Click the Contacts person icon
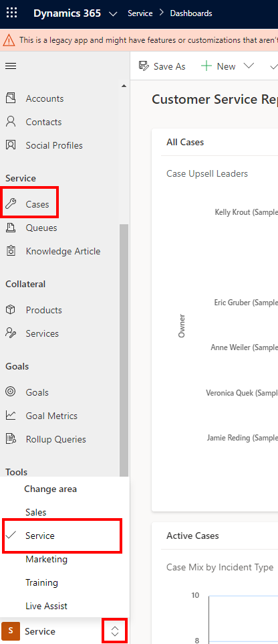 pos(11,122)
